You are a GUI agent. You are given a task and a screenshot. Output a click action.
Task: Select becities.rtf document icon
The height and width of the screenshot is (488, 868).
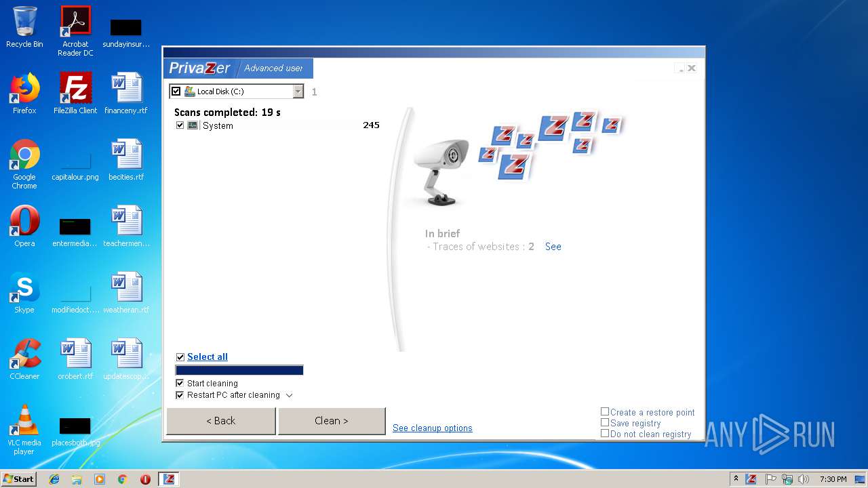(x=126, y=160)
